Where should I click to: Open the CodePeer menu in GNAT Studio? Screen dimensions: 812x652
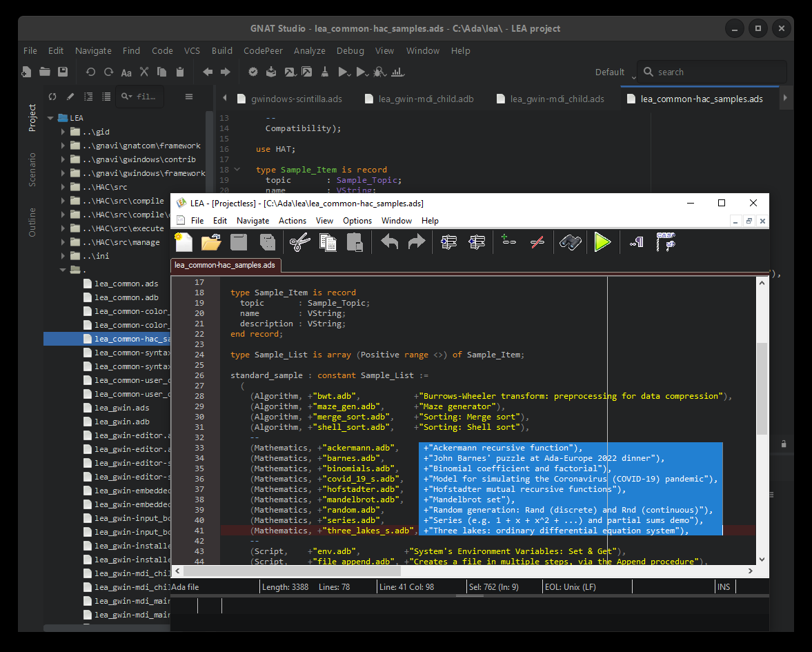(261, 50)
